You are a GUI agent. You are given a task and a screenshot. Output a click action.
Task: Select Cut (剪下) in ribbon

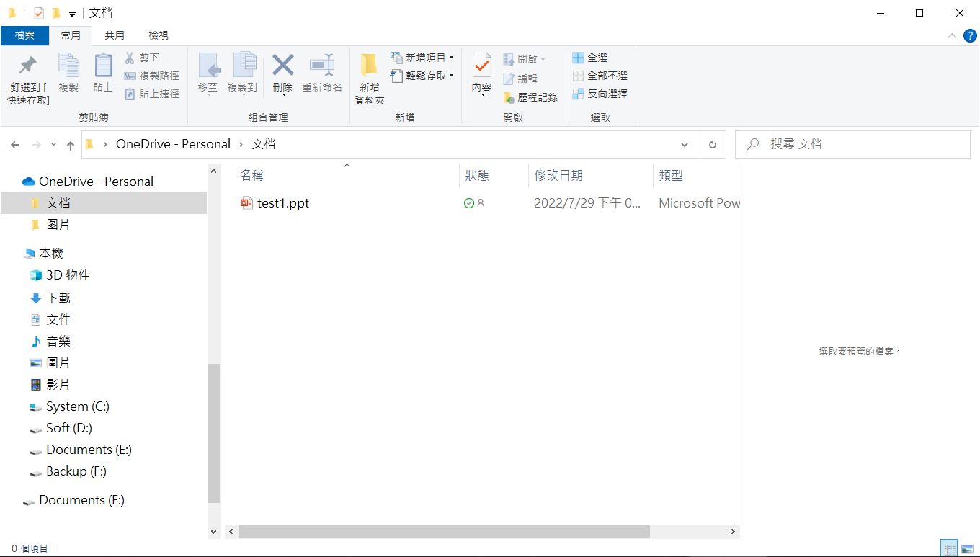[x=142, y=58]
